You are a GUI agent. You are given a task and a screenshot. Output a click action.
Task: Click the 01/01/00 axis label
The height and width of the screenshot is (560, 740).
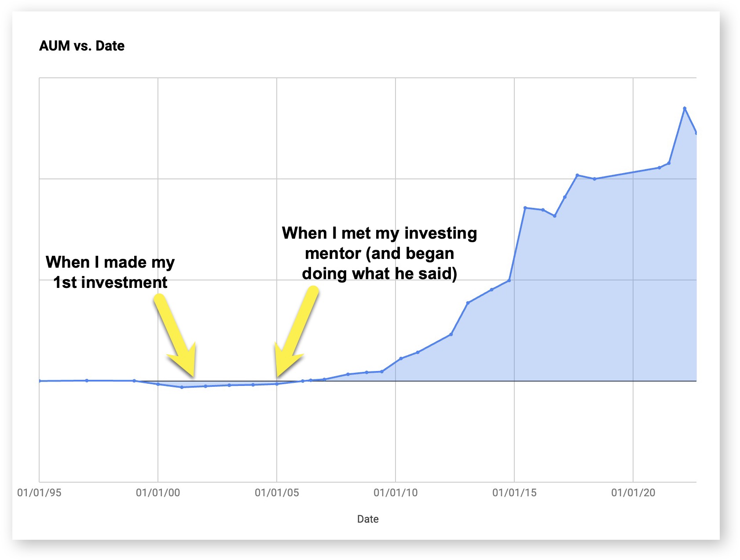(x=158, y=493)
